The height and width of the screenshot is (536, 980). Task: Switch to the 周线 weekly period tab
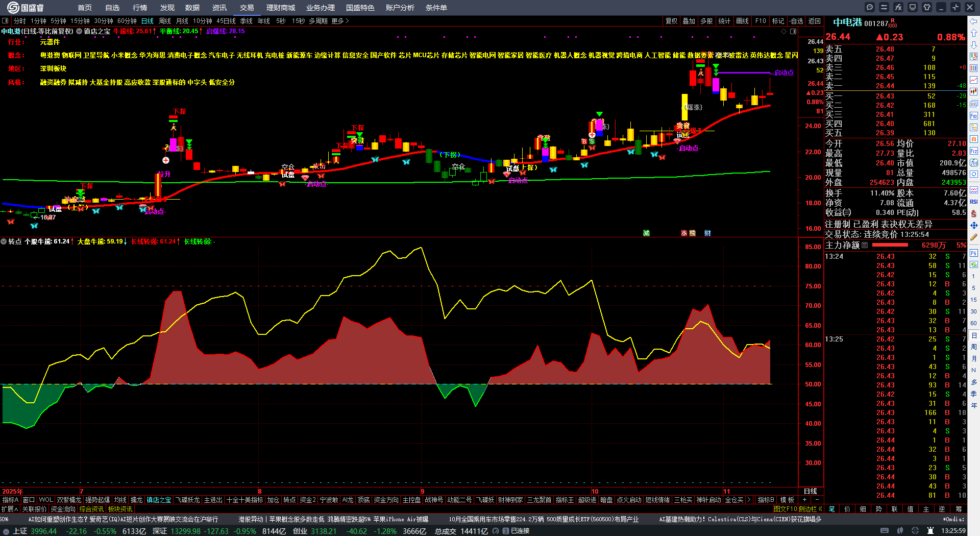[x=165, y=21]
